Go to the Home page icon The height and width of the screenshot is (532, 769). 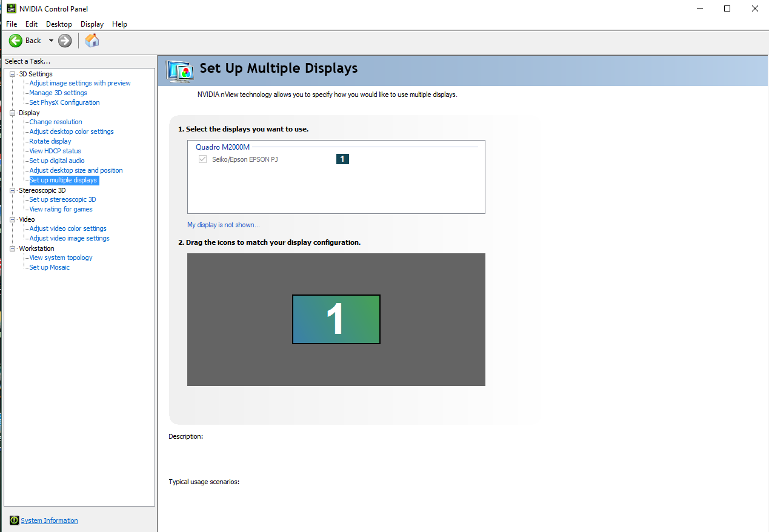pos(92,41)
